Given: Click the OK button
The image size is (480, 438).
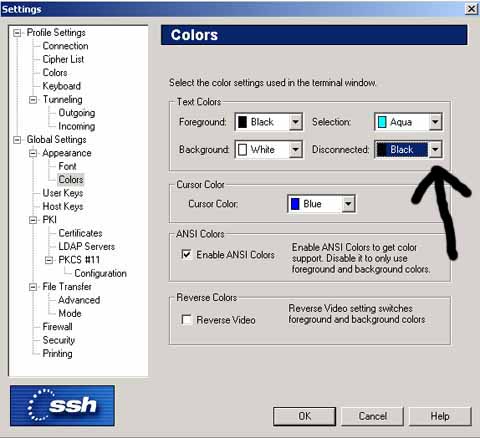Looking at the screenshot, I should coord(304,416).
